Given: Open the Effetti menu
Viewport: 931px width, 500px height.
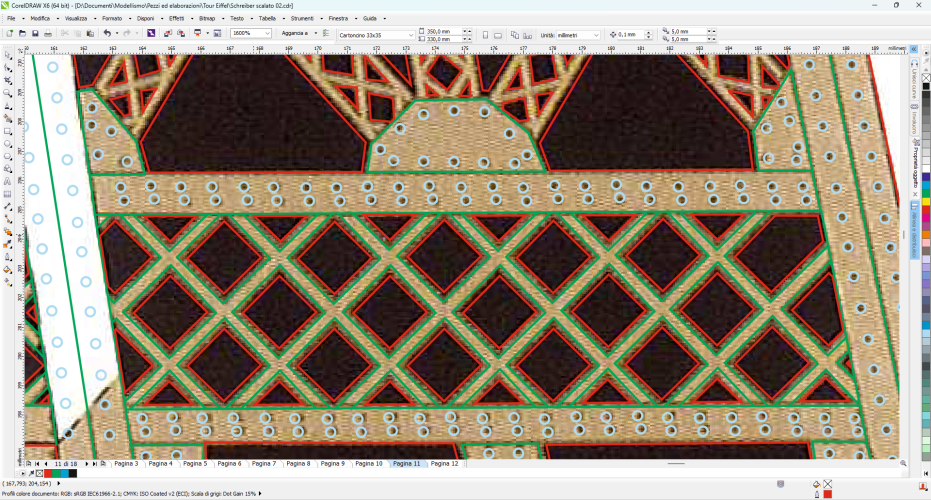Looking at the screenshot, I should 176,18.
